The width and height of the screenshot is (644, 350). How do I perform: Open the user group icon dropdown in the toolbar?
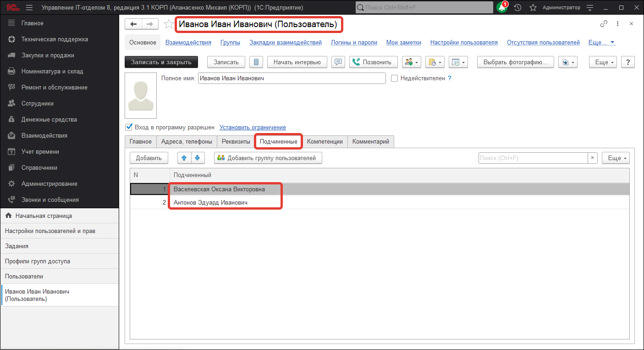pos(411,62)
